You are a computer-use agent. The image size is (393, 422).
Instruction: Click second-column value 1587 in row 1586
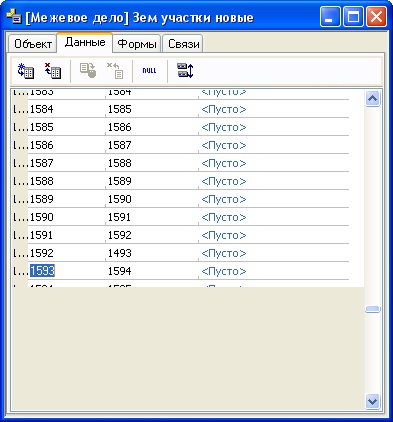click(120, 145)
